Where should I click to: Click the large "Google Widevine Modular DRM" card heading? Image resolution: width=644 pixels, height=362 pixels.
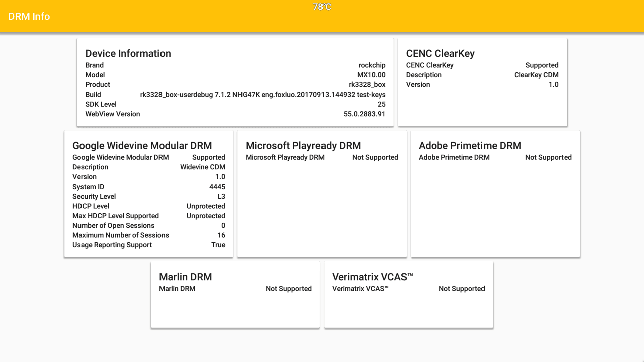pos(142,145)
